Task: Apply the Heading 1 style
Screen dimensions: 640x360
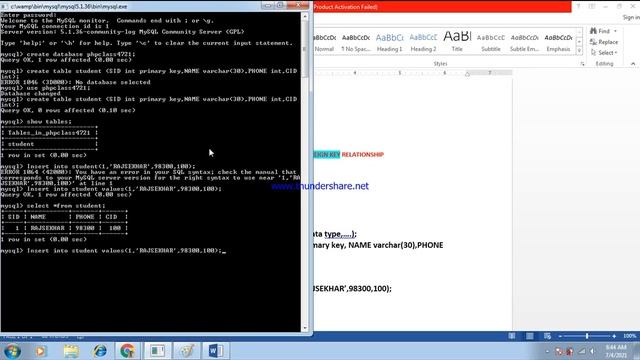Action: pos(389,42)
